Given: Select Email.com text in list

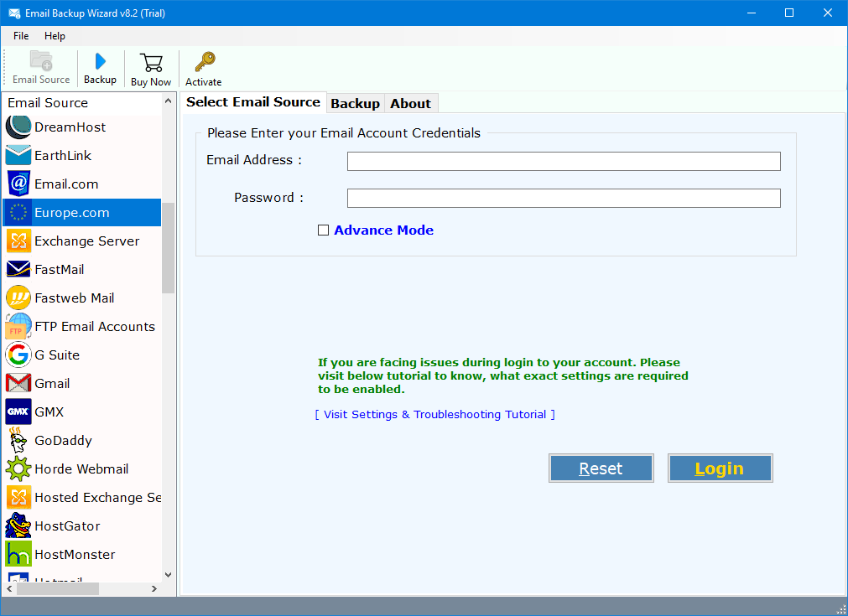Looking at the screenshot, I should (66, 184).
